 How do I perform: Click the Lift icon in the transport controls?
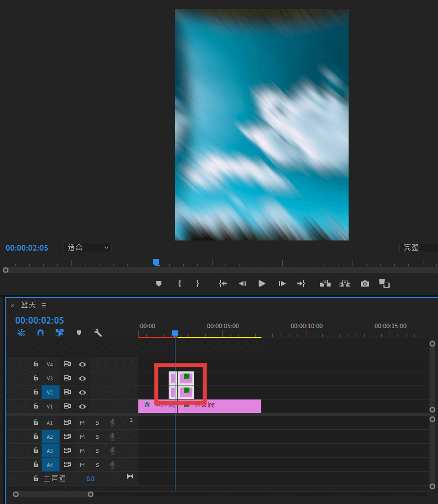(325, 284)
